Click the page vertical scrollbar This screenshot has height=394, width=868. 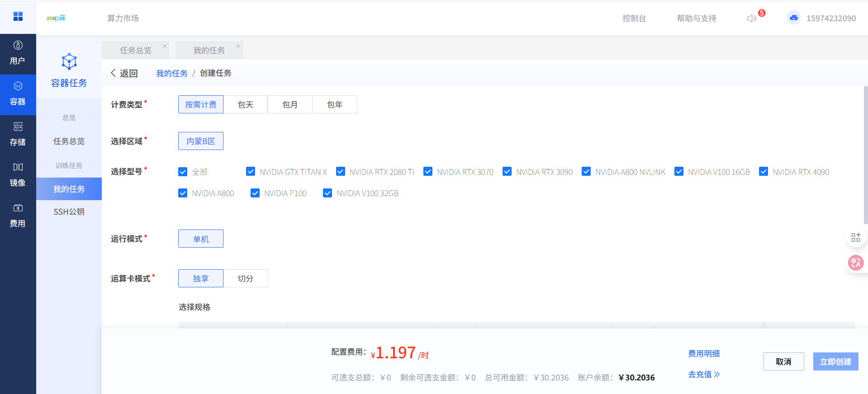point(866,156)
